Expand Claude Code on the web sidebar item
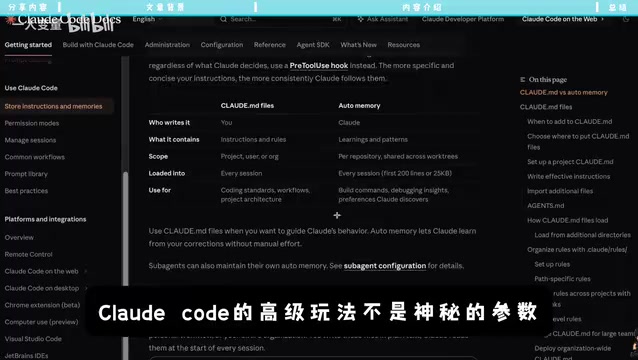This screenshot has width=638, height=360. (x=86, y=271)
